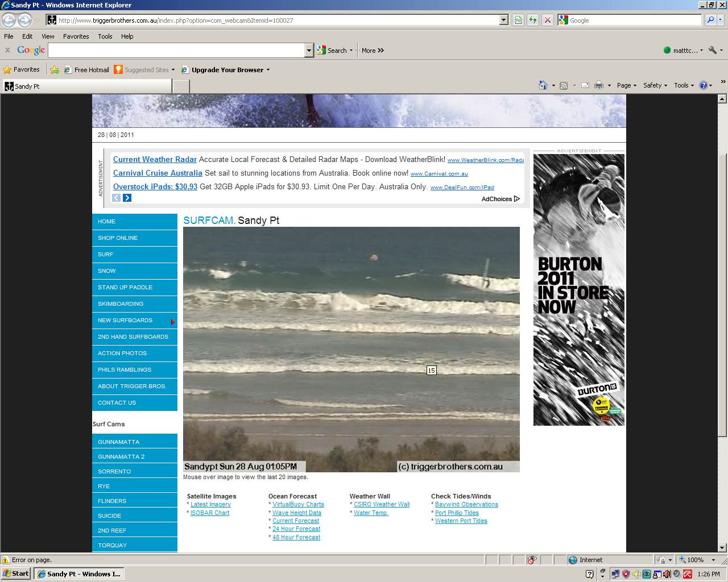Viewport: 728px width, 582px height.
Task: Click the privacy report eye icon in status bar
Action: (x=532, y=560)
